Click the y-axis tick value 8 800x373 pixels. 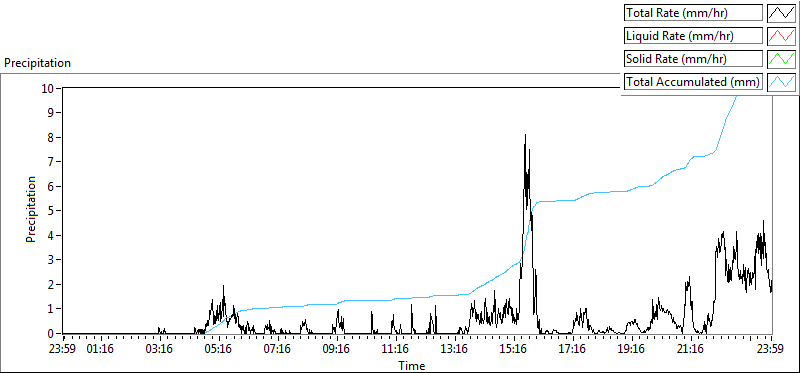(x=52, y=137)
